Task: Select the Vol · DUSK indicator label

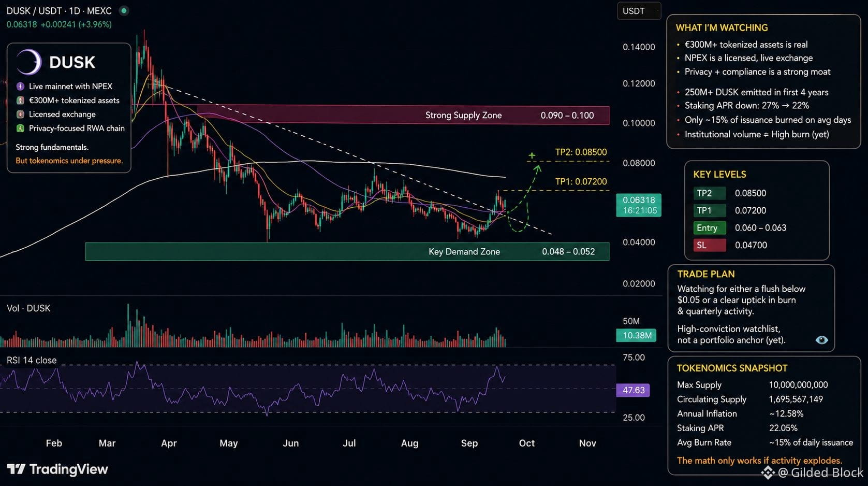Action: [28, 308]
